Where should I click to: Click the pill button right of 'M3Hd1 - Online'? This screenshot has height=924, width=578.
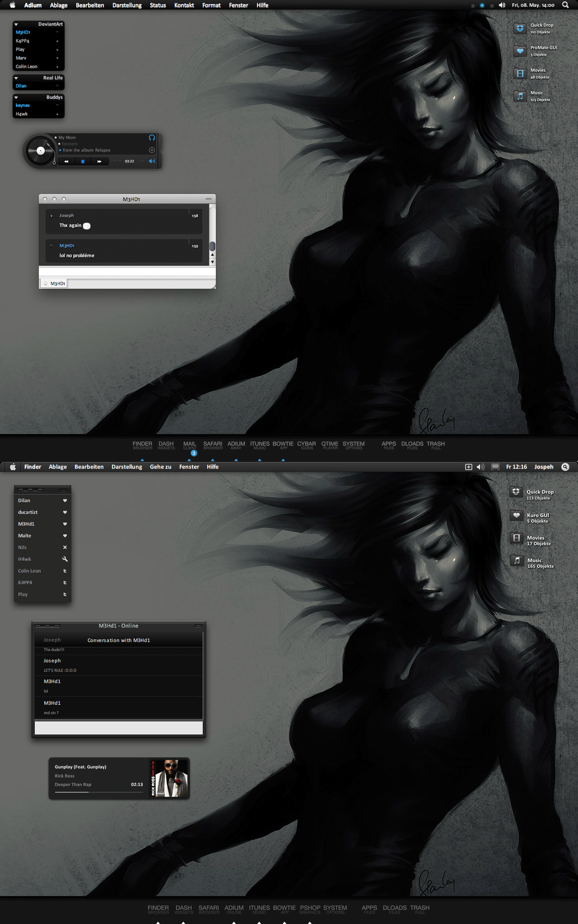198,626
